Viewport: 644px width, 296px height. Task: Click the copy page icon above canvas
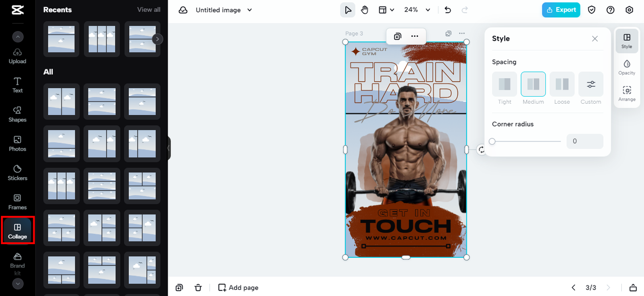(448, 34)
